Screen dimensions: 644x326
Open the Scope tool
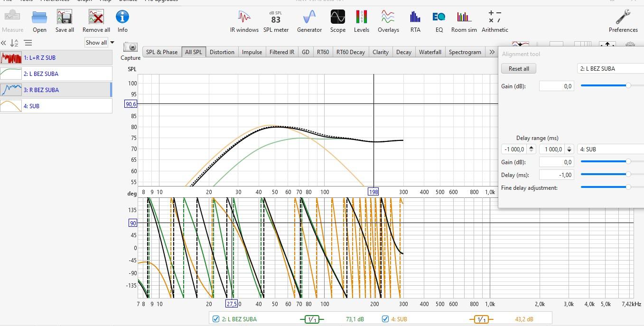(x=337, y=21)
